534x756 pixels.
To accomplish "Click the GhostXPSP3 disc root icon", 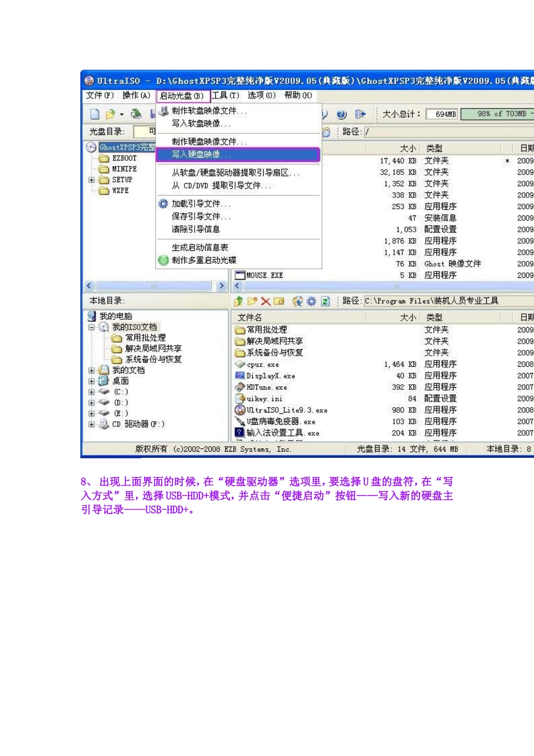I will pos(91,147).
